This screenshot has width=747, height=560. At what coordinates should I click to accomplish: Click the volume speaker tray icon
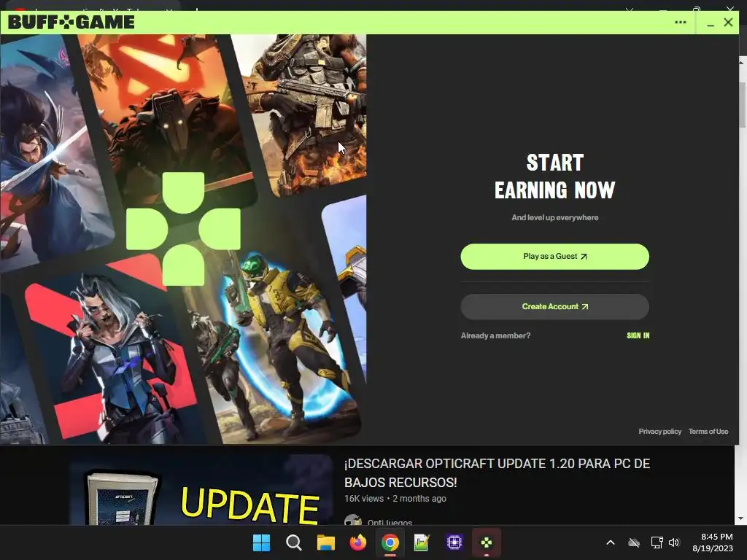tap(674, 542)
